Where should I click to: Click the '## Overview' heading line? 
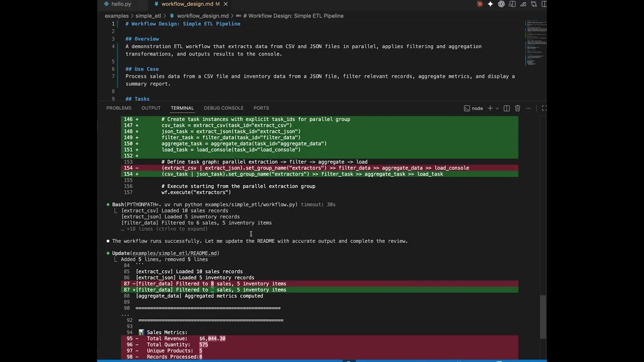[142, 39]
